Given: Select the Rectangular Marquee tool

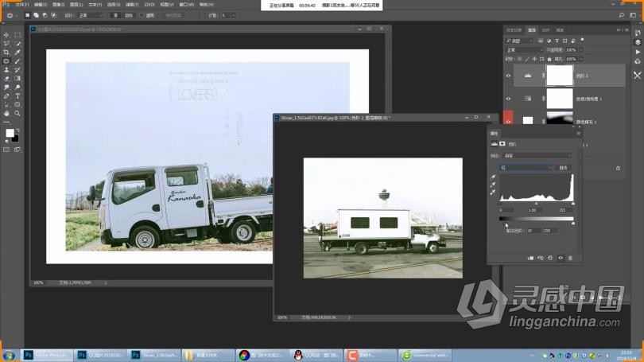Looking at the screenshot, I should [x=17, y=35].
